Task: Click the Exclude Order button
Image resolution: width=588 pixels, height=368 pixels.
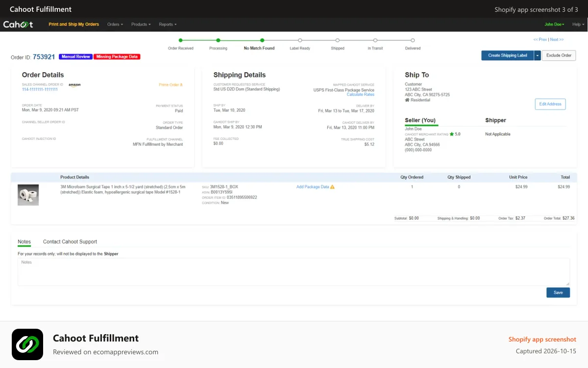Action: [559, 55]
